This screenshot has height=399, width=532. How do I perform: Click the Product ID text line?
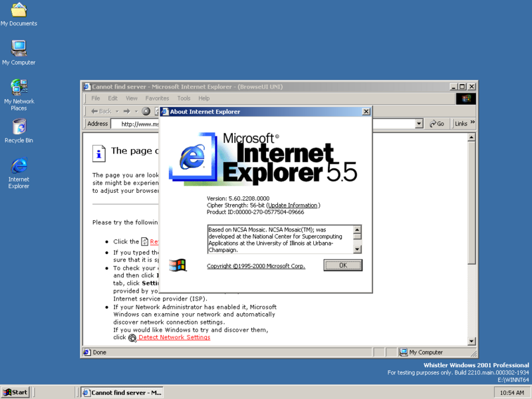pyautogui.click(x=255, y=212)
